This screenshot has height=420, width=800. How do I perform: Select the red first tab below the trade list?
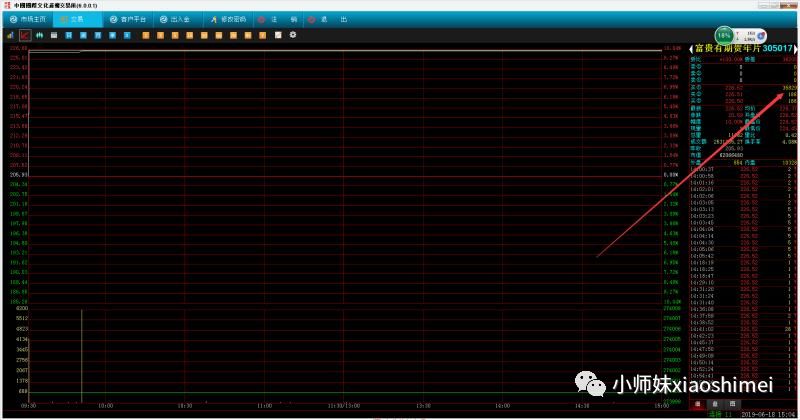point(698,404)
